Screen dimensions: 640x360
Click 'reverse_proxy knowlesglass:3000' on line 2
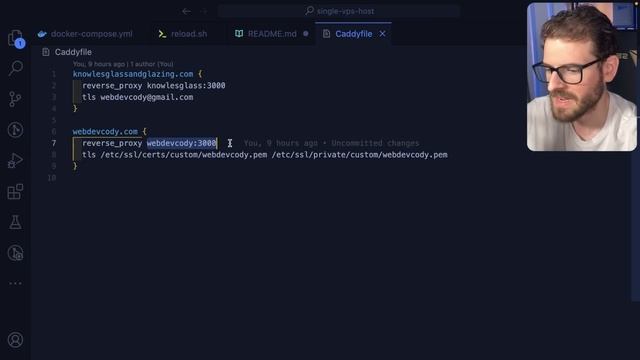(154, 86)
